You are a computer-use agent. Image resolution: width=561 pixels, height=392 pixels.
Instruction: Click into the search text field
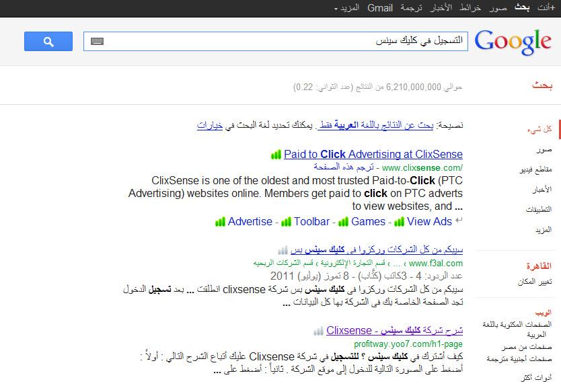click(276, 42)
